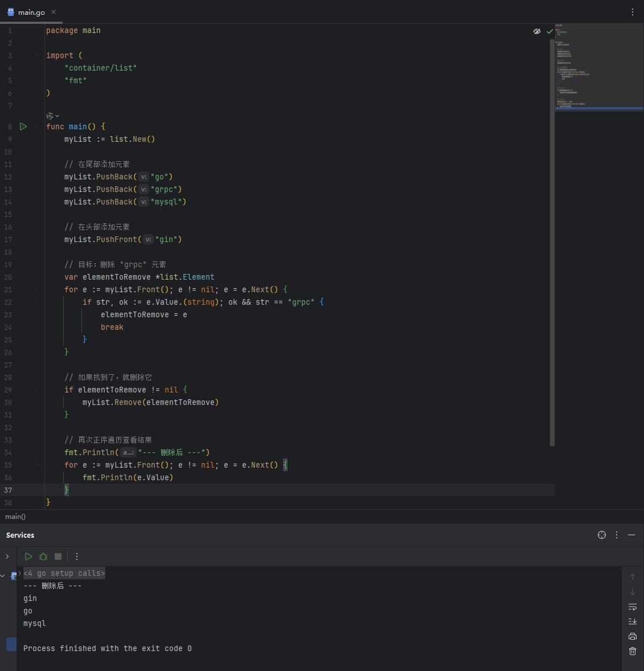Screen dimensions: 644x671
Task: Click the a...: hint in fmt.Println
Action: (x=128, y=452)
